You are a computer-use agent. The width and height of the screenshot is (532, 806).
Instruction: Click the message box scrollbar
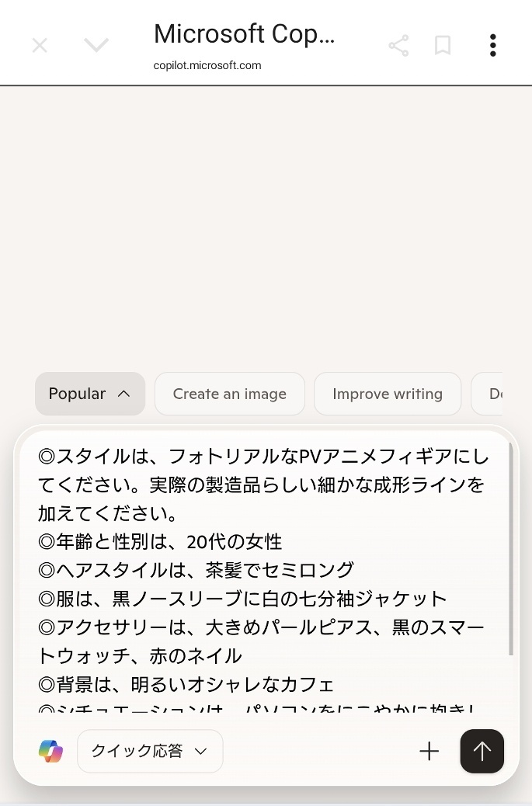pos(510,549)
